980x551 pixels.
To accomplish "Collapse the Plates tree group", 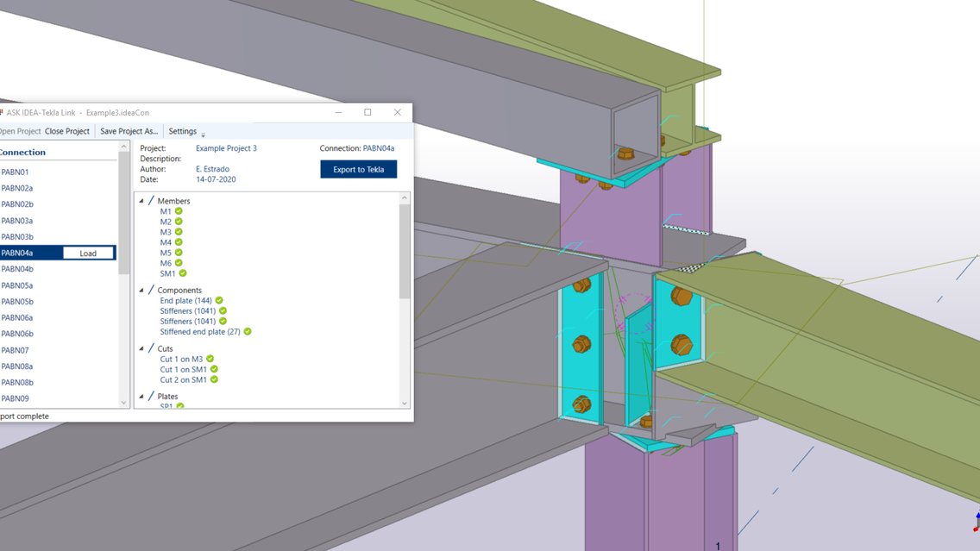I will (x=141, y=397).
